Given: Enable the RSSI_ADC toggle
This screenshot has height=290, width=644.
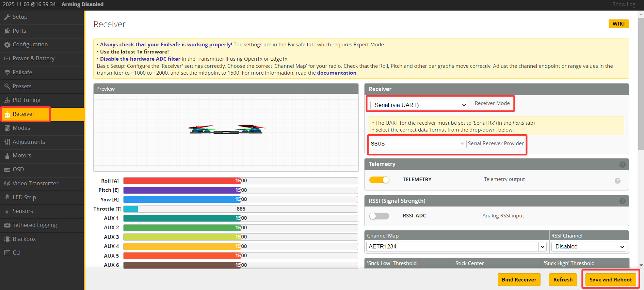Looking at the screenshot, I should tap(379, 216).
